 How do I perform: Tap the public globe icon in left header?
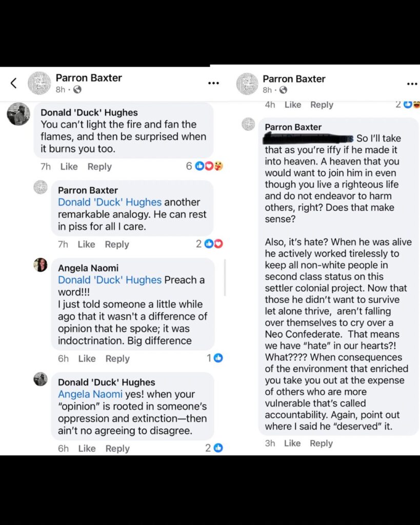point(77,90)
